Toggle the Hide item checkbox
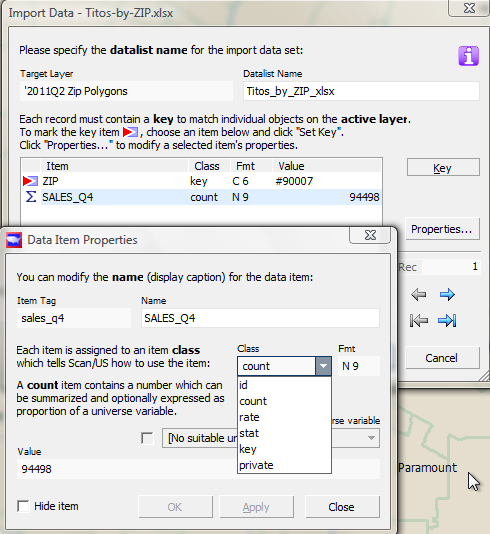Screen dimensions: 490x534 coord(23,506)
